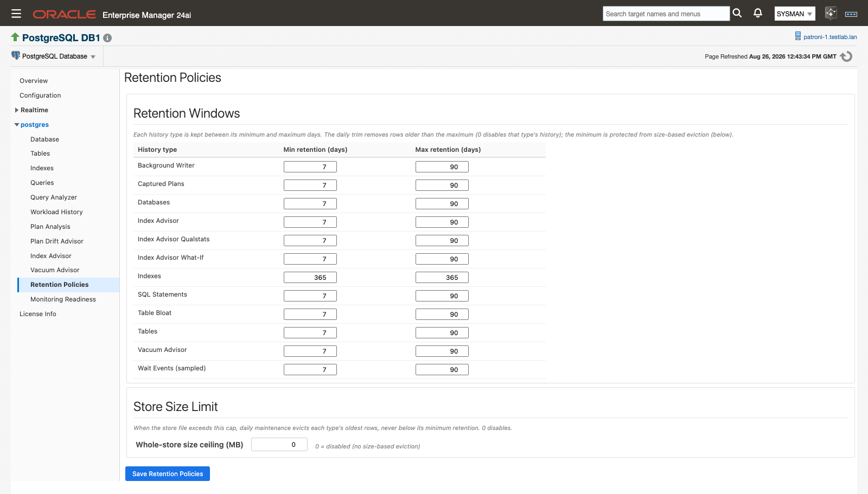Click Whole-store size ceiling (MB) field

click(279, 445)
